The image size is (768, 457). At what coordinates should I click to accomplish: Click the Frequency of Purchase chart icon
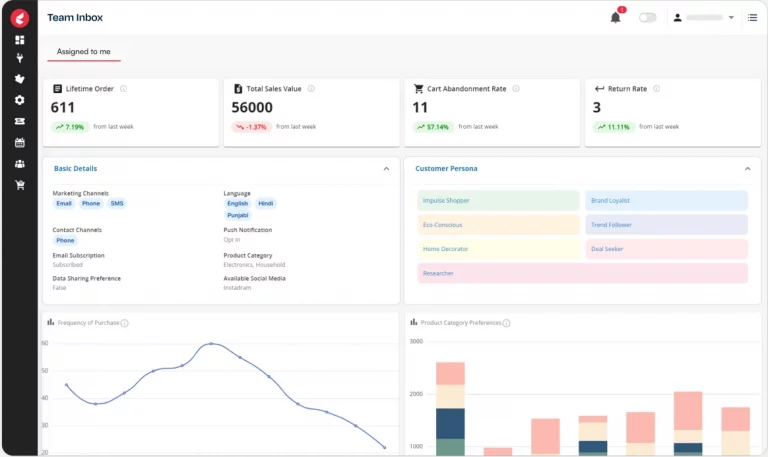tap(50, 322)
